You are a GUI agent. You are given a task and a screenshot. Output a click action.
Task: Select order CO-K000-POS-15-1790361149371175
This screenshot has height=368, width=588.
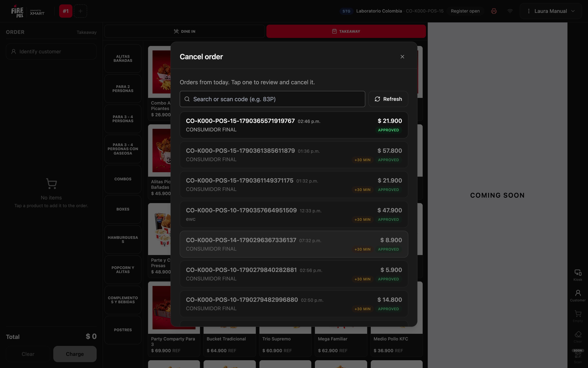(x=294, y=185)
